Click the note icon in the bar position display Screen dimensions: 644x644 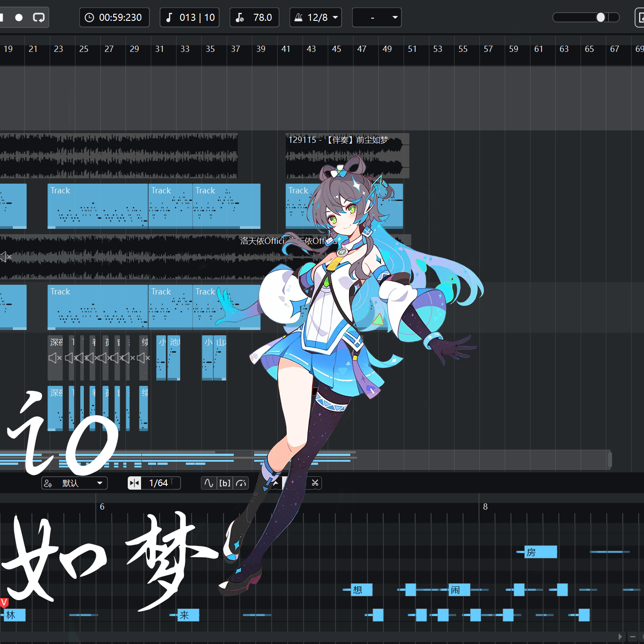[x=169, y=17]
